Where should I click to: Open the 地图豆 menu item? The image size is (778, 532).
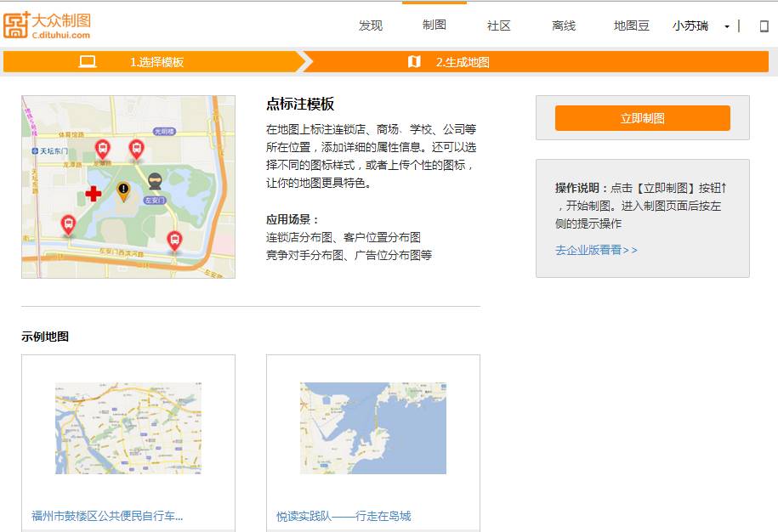(x=632, y=25)
